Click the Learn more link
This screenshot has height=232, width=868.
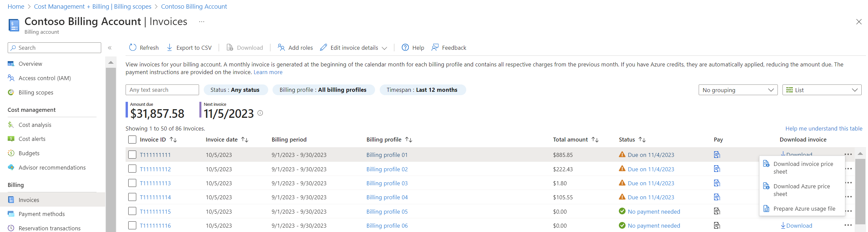coord(268,72)
